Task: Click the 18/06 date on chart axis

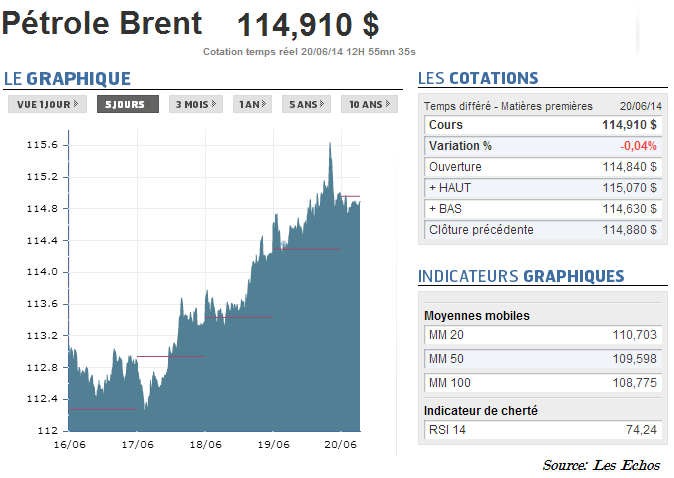Action: click(x=205, y=445)
